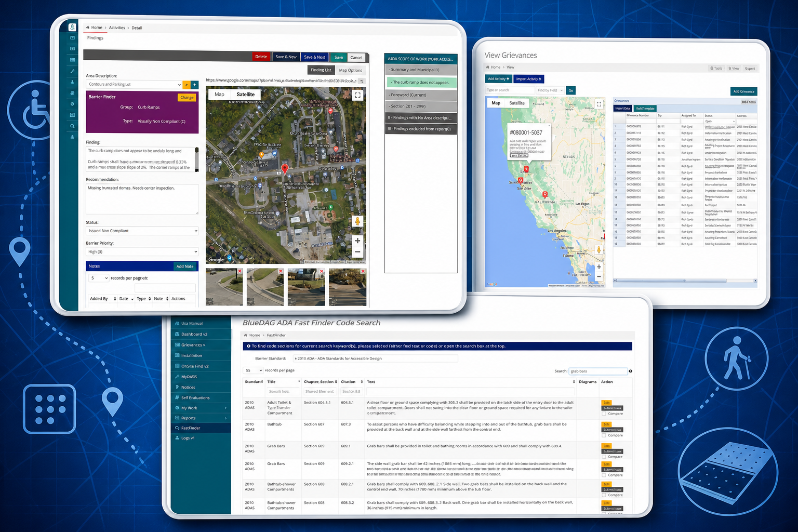Zoom out on the Findings satellite map

[357, 252]
